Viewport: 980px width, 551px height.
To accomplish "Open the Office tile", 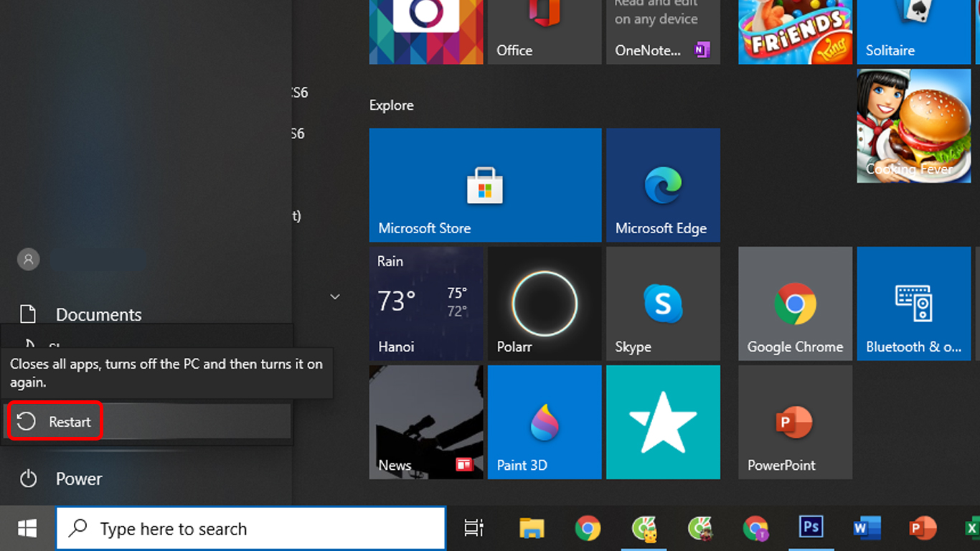I will point(544,32).
